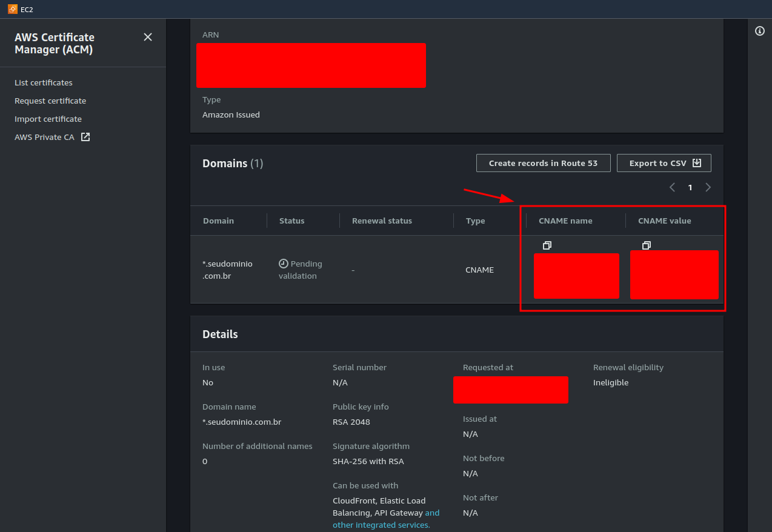Follow the 'other integrated services' link
The width and height of the screenshot is (772, 532).
381,525
